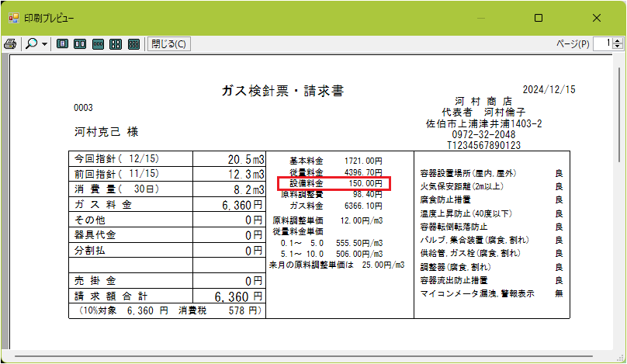
Task: Minimize the 印刷プレビュー window
Action: pos(481,17)
